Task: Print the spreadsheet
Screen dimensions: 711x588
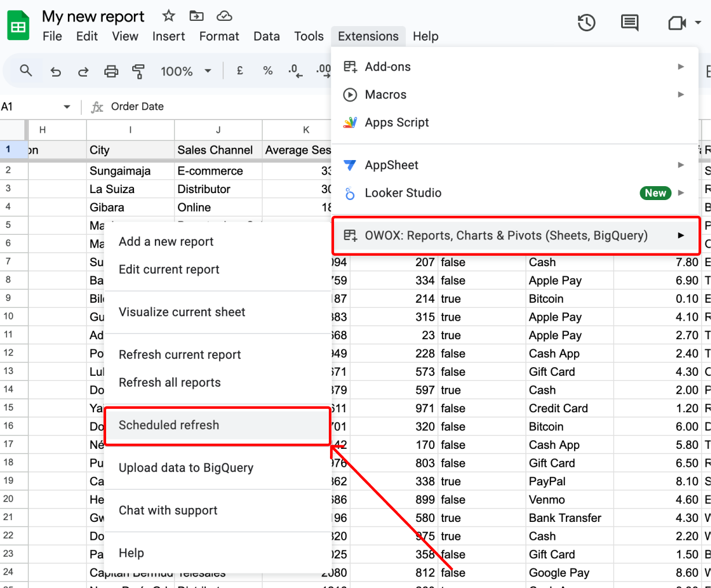Action: tap(111, 71)
